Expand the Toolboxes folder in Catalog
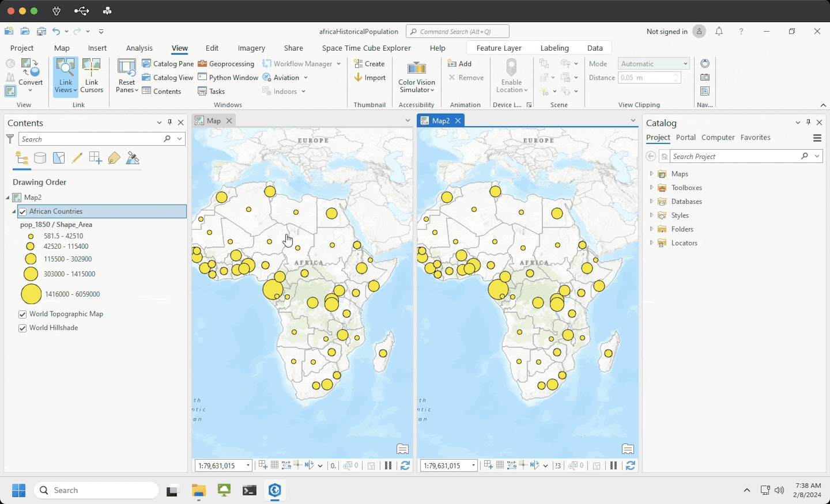Viewport: 830px width, 504px height. (x=651, y=188)
